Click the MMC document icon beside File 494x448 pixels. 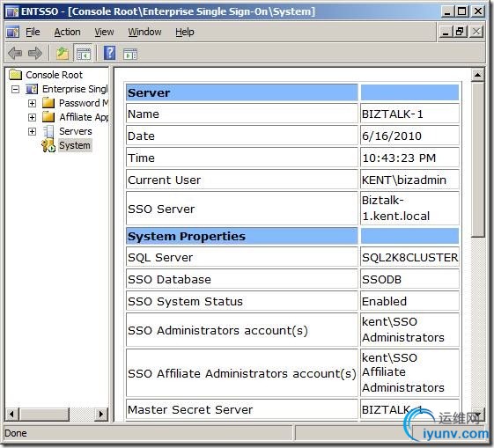tap(12, 32)
